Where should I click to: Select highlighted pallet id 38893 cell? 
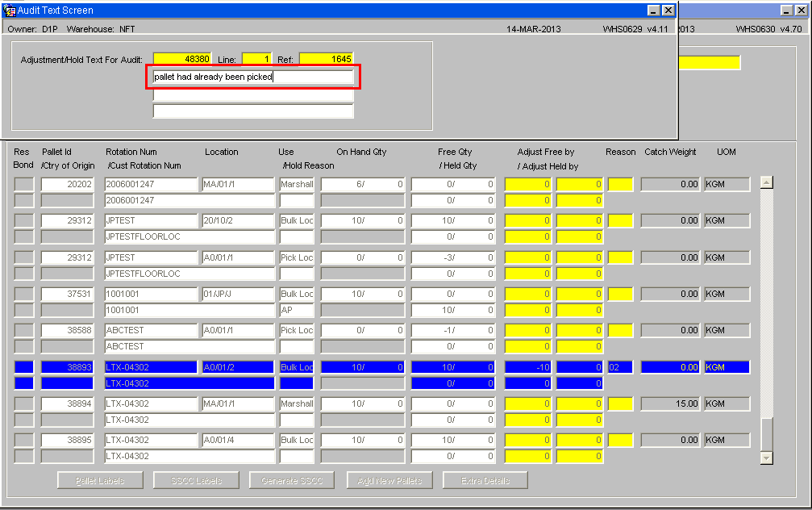pos(67,367)
